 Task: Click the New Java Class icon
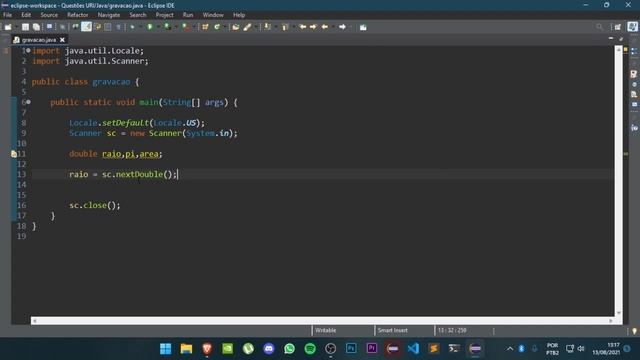tap(217, 27)
